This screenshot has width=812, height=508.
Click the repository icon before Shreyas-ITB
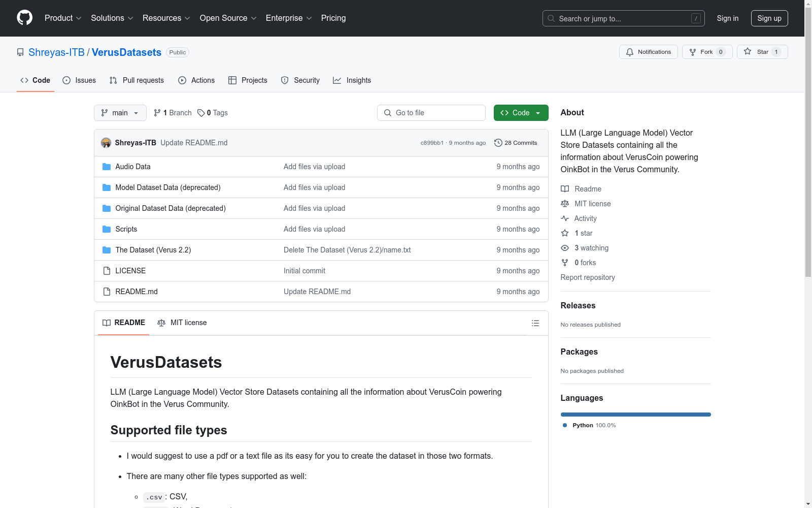(20, 52)
